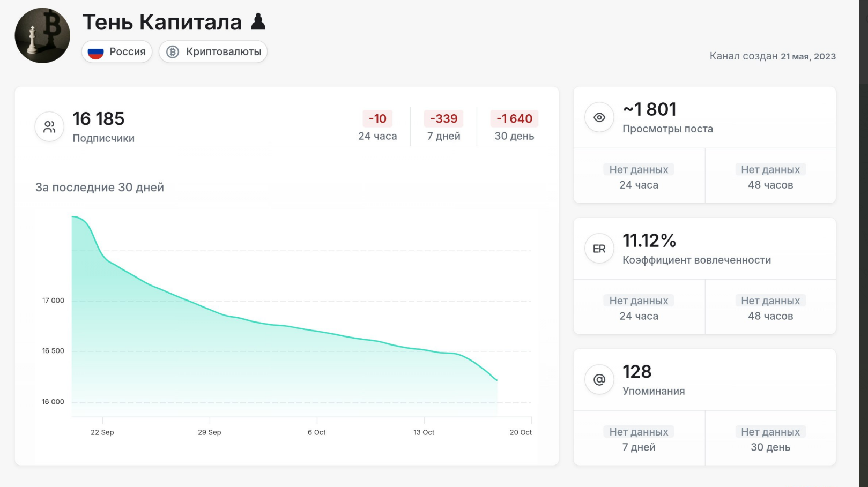Click the eye icon for post views
The height and width of the screenshot is (487, 868).
point(599,117)
